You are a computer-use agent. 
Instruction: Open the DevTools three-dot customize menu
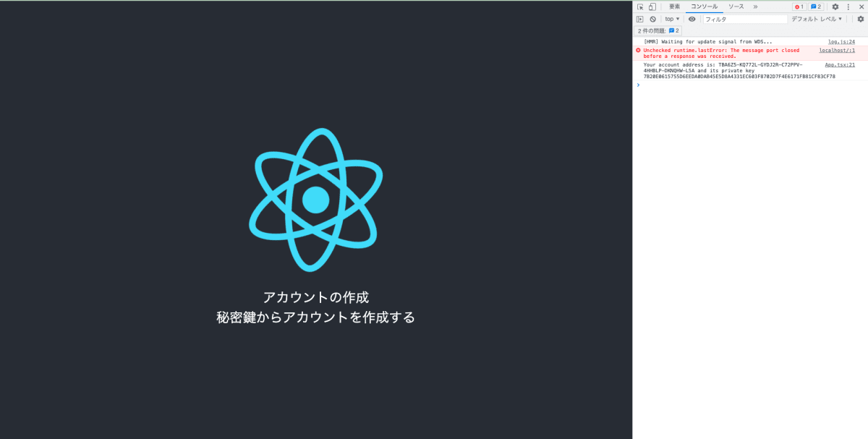pyautogui.click(x=848, y=7)
